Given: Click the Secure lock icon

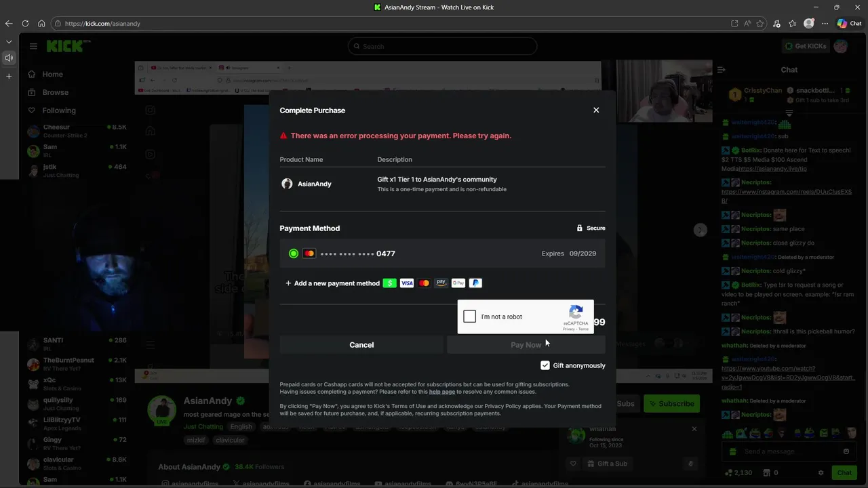Looking at the screenshot, I should pyautogui.click(x=579, y=228).
